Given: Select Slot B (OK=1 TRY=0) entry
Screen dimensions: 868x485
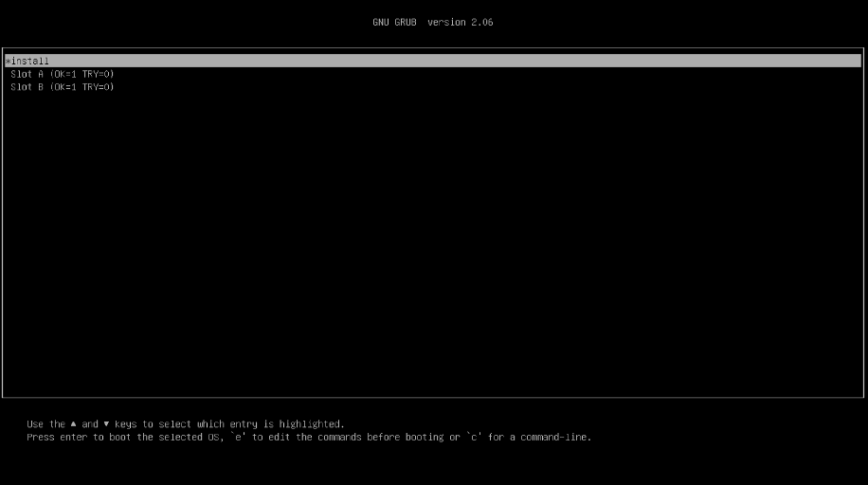Looking at the screenshot, I should tap(62, 87).
